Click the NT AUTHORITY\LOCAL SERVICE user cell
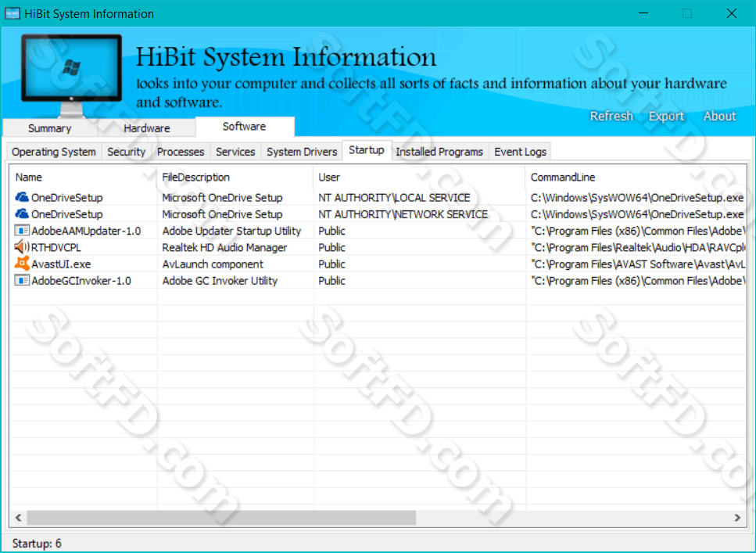Image resolution: width=756 pixels, height=553 pixels. pyautogui.click(x=394, y=197)
